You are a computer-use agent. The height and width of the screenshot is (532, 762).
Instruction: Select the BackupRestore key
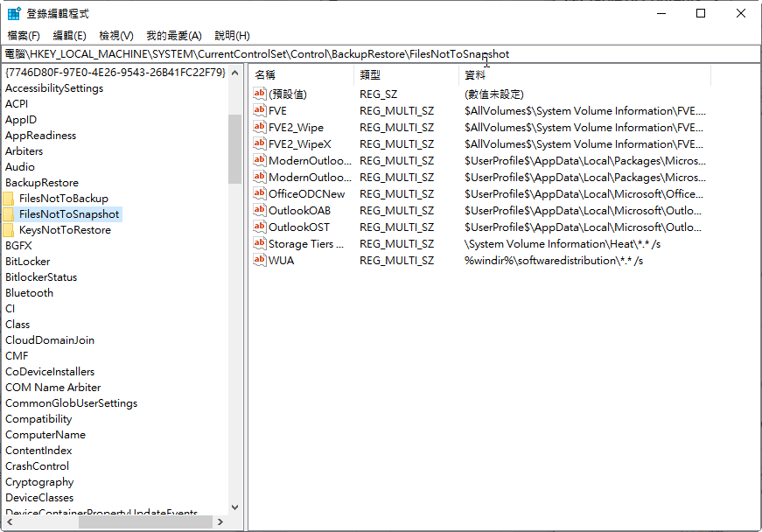(42, 183)
